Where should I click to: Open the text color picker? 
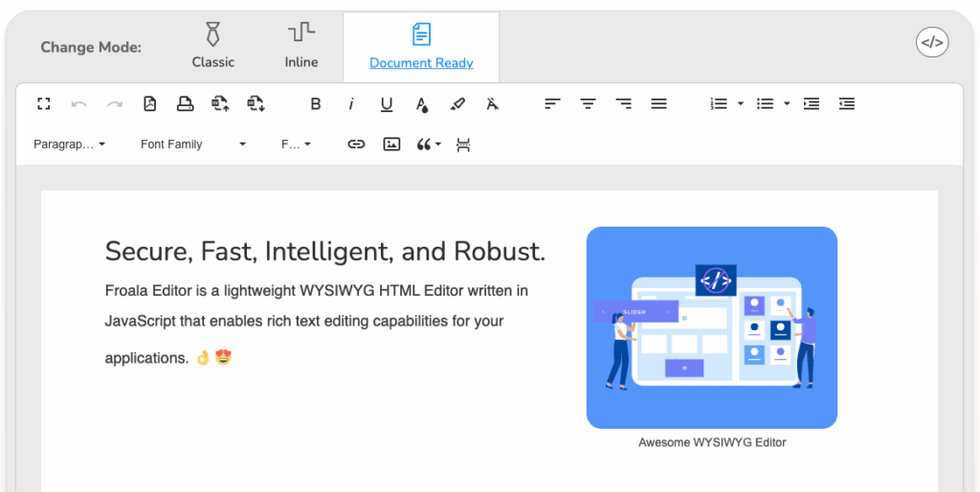pos(422,104)
